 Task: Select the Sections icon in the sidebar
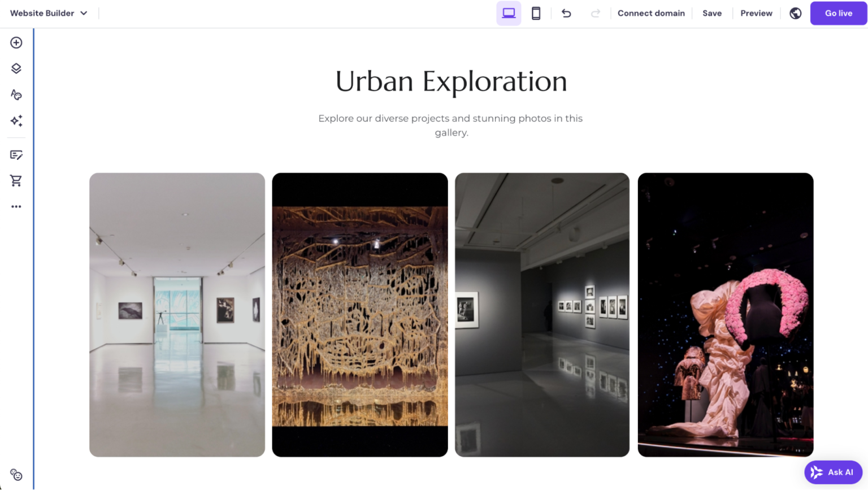point(16,68)
